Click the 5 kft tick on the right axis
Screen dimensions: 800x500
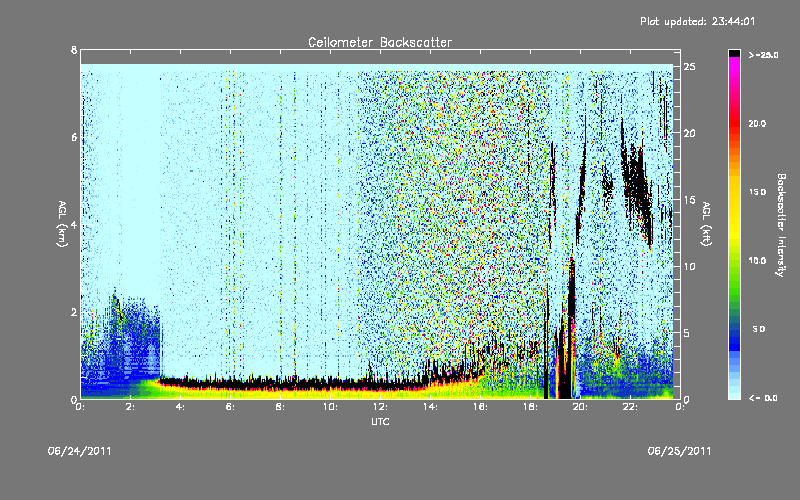[x=687, y=333]
